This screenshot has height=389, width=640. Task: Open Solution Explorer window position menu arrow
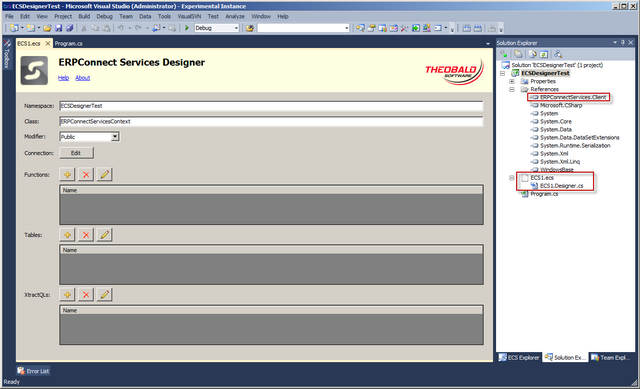click(x=615, y=42)
